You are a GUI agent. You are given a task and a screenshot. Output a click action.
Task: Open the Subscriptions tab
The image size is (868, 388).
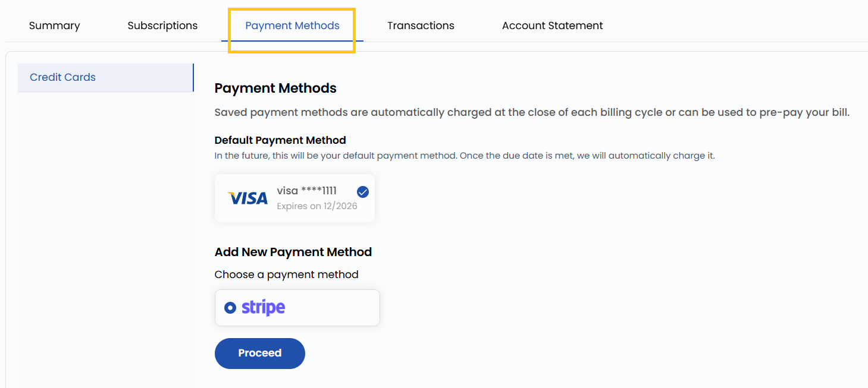pyautogui.click(x=162, y=26)
